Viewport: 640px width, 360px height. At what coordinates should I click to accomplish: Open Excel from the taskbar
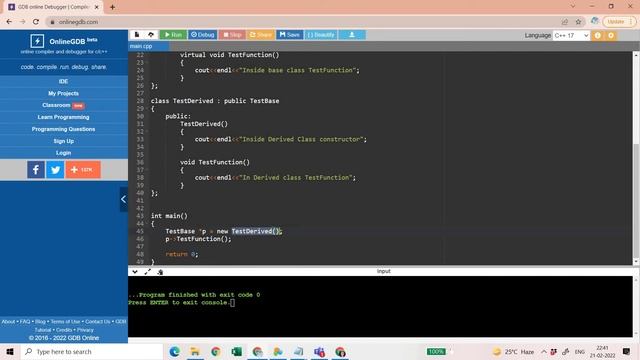pos(237,351)
